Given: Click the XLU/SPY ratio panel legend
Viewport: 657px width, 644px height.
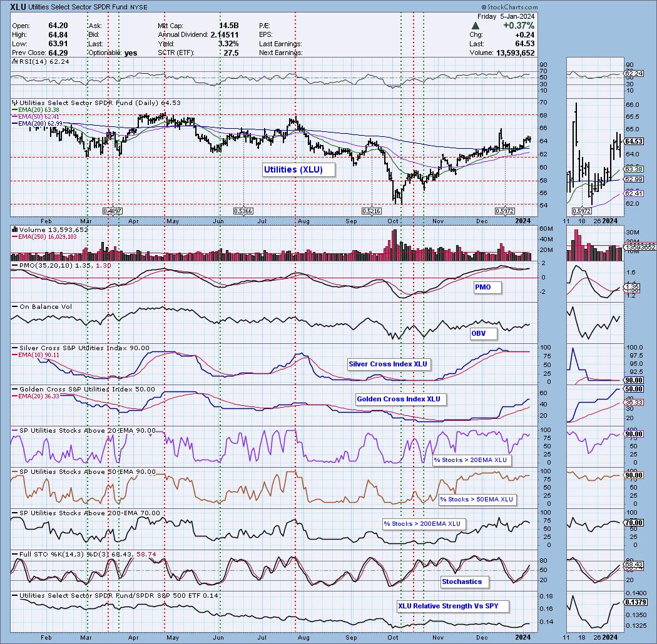Looking at the screenshot, I should (115, 595).
